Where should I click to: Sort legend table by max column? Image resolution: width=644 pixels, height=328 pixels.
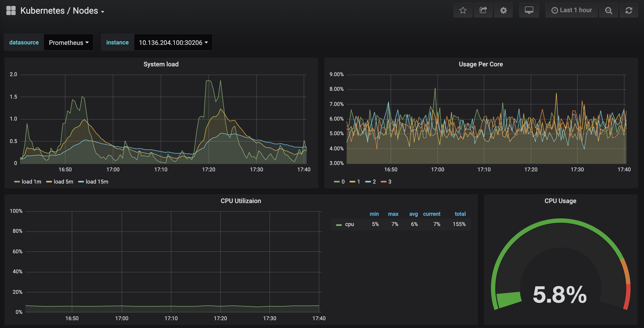click(x=393, y=214)
